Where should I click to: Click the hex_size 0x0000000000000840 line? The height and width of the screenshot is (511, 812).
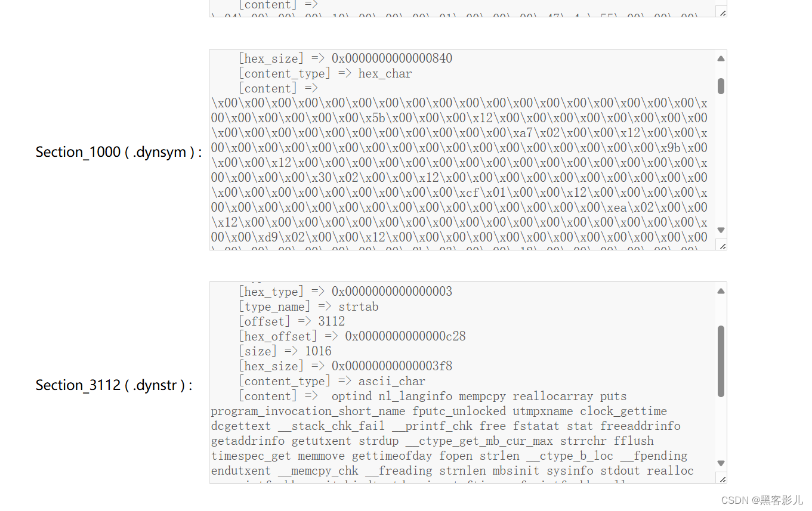345,58
